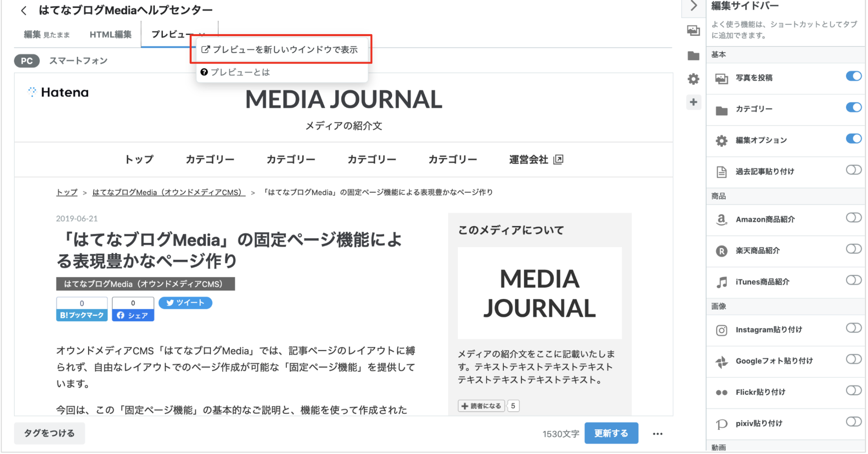Toggle the プレビュー tab dropdown arrow
The width and height of the screenshot is (868, 454).
pos(202,35)
